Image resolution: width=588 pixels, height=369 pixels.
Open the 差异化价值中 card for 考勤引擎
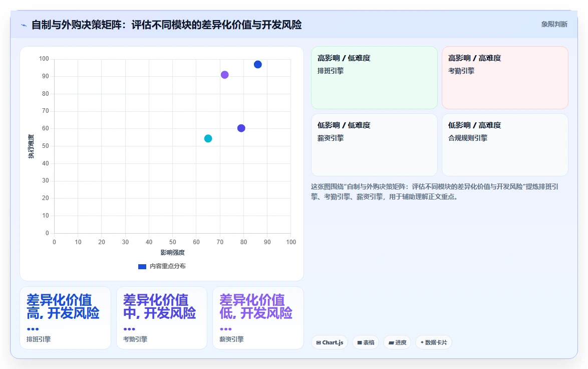162,318
